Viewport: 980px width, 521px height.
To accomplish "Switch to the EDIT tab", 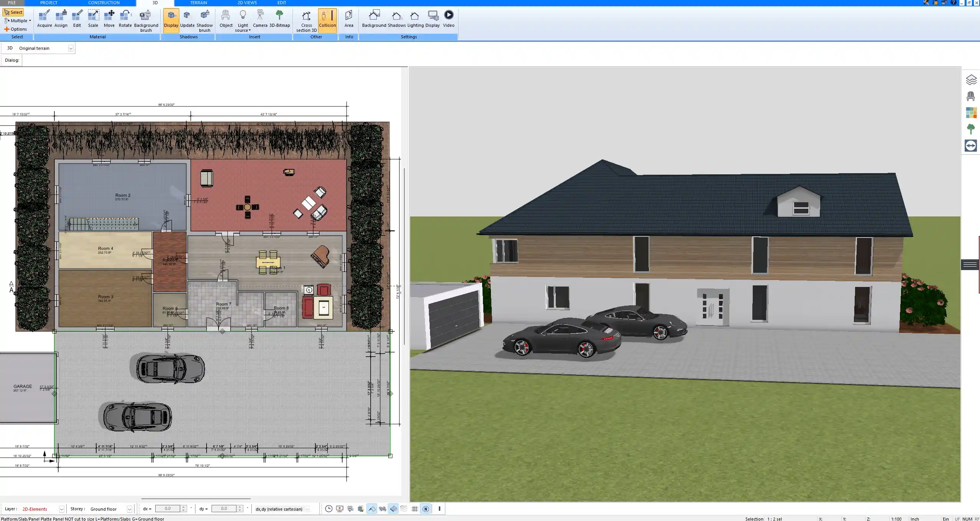I will 282,3.
